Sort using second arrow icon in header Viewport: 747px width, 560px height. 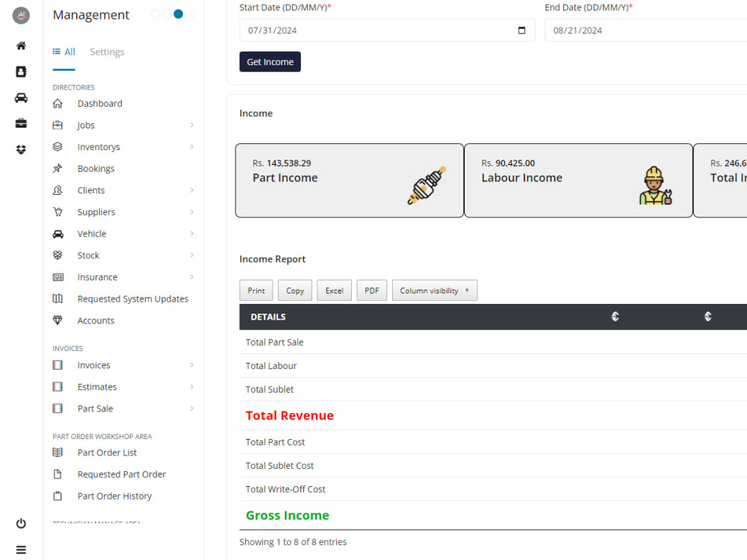pyautogui.click(x=708, y=316)
